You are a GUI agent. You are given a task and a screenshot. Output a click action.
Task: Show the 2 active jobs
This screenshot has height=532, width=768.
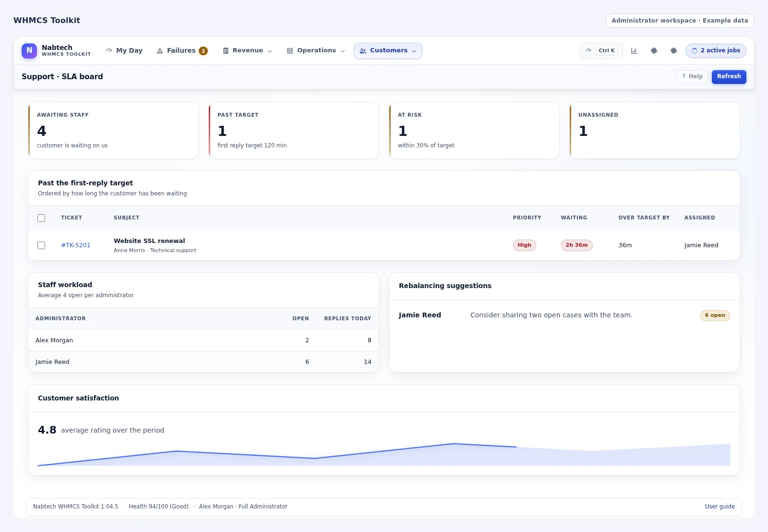pos(716,50)
